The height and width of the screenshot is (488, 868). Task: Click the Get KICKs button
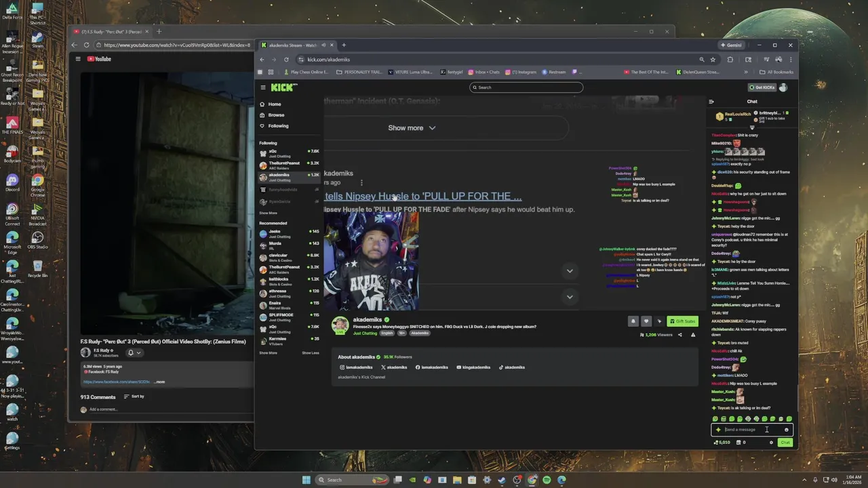coord(762,87)
